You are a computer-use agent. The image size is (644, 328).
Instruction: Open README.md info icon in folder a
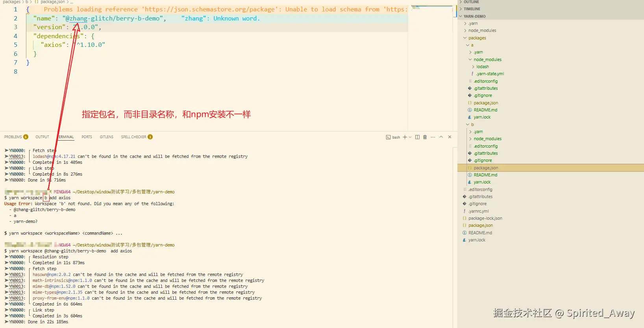470,110
